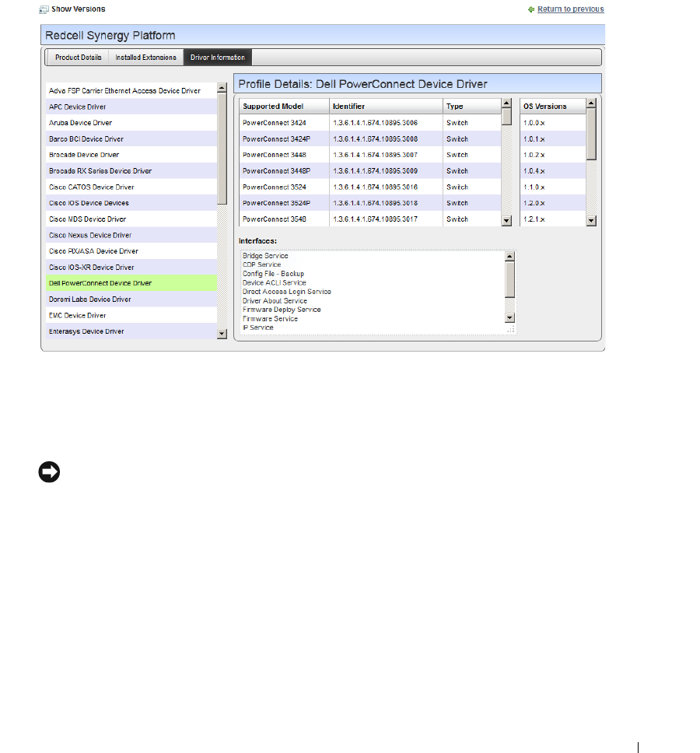The image size is (700, 753).
Task: Pick Cisco CATOS Device Driver
Action: click(131, 187)
